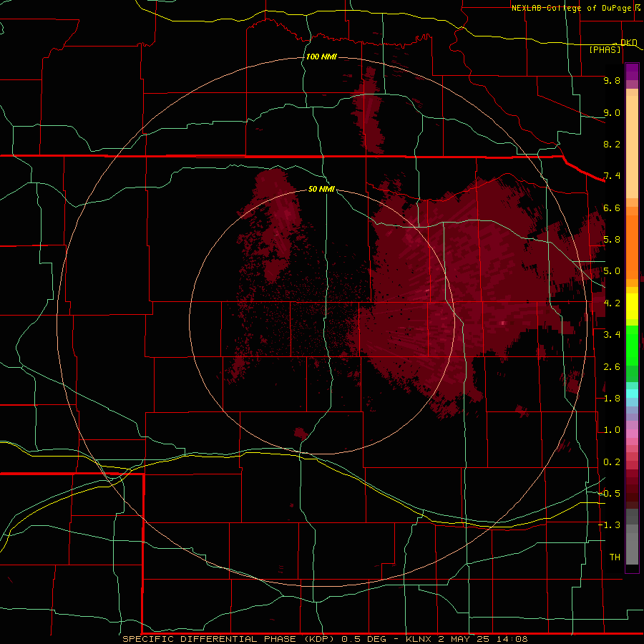Click the KLNX radar site identifier
The height and width of the screenshot is (644, 644).
419,639
